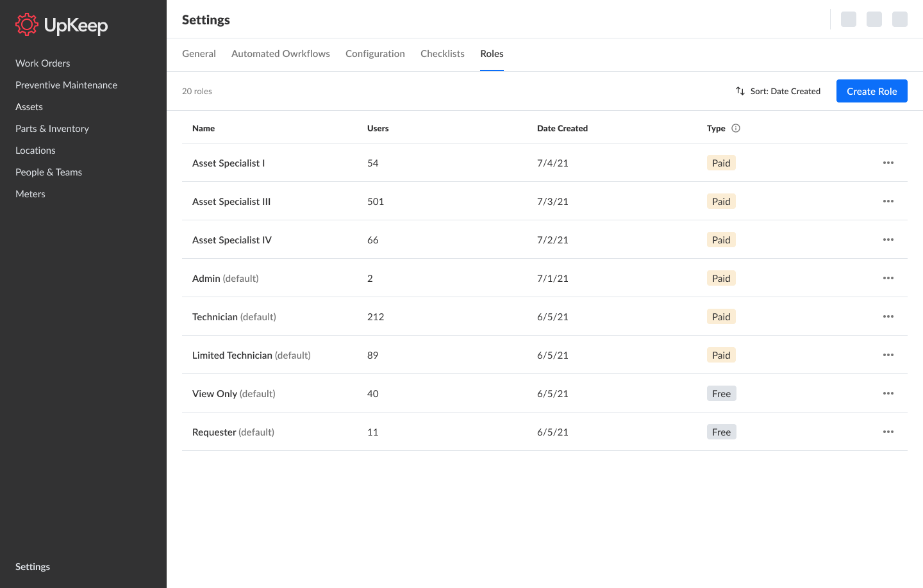The height and width of the screenshot is (588, 923).
Task: Go to Locations in sidebar
Action: click(35, 150)
